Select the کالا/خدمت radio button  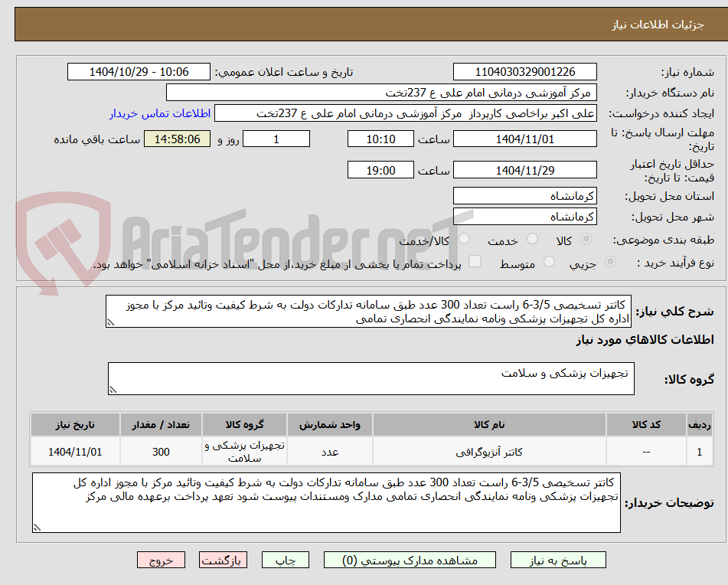tap(464, 239)
